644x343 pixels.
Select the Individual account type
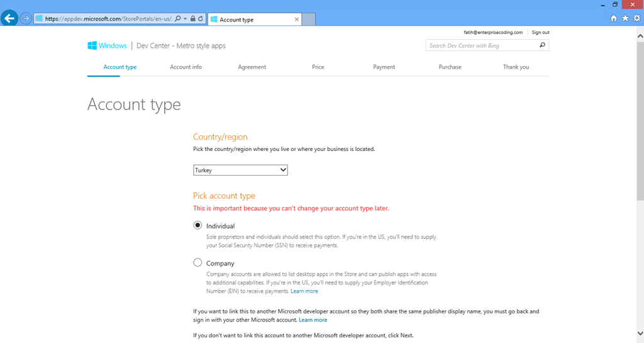click(x=197, y=225)
